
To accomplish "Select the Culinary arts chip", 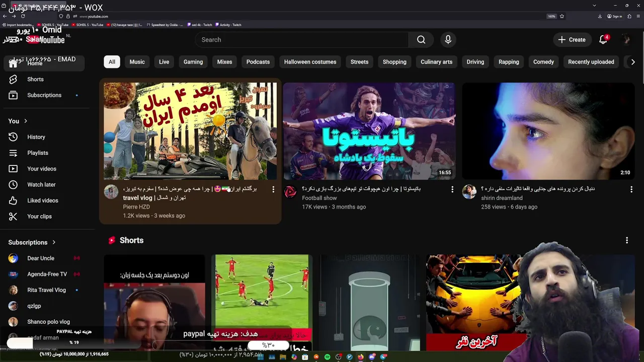I will pyautogui.click(x=436, y=62).
